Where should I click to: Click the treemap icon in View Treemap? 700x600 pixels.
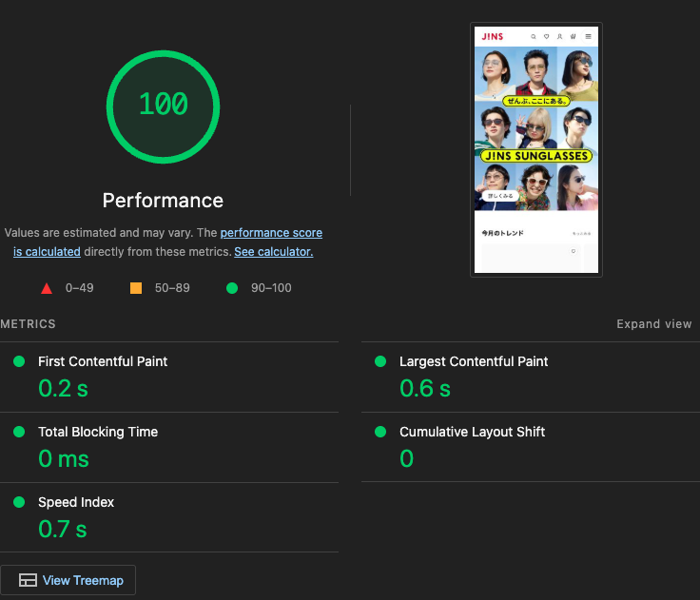coord(28,580)
